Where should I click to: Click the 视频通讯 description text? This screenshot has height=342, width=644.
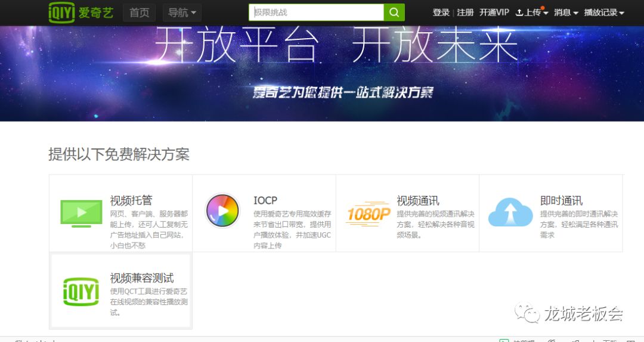[435, 224]
